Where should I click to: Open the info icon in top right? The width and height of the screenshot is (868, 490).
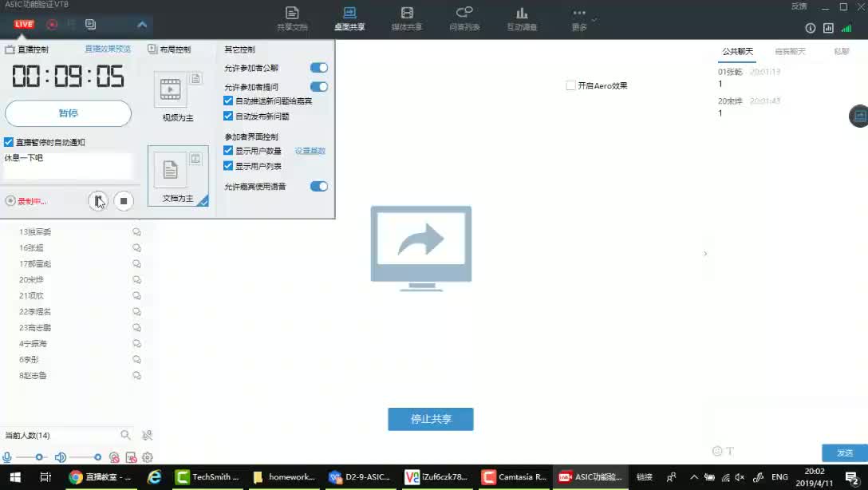pyautogui.click(x=810, y=28)
